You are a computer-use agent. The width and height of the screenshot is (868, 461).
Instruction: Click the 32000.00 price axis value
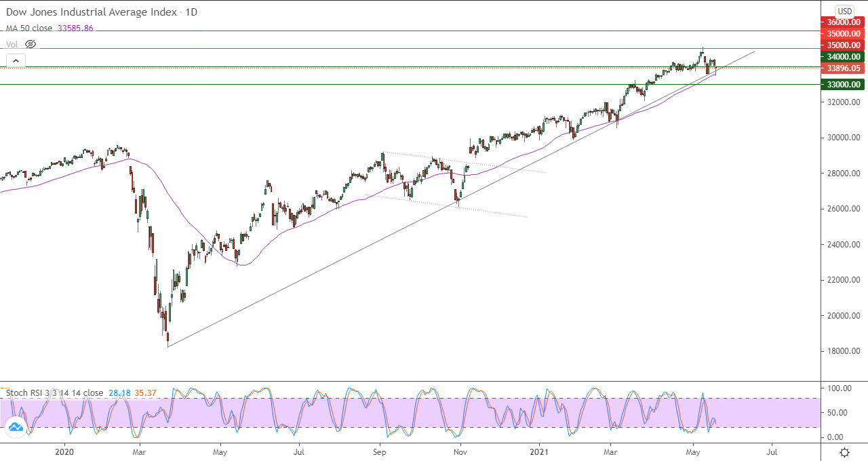pos(843,102)
